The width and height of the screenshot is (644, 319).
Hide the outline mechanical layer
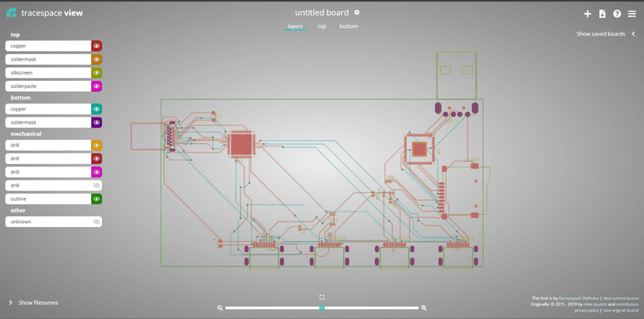point(96,199)
